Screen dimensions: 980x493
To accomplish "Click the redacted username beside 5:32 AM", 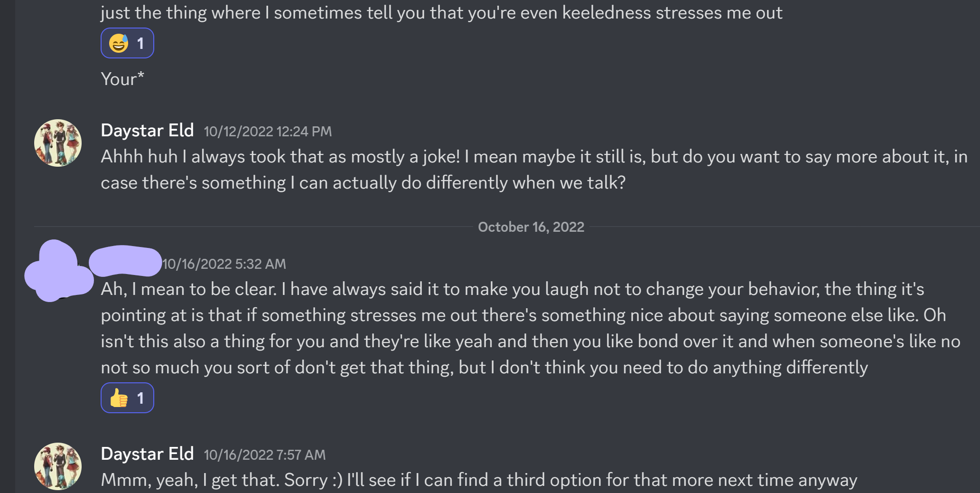I will click(125, 261).
